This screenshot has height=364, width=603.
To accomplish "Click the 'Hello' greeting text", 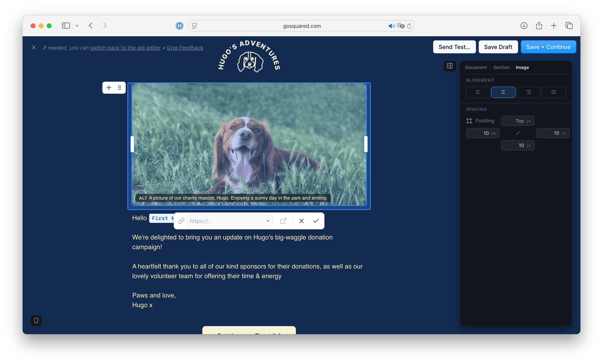I will click(x=139, y=218).
